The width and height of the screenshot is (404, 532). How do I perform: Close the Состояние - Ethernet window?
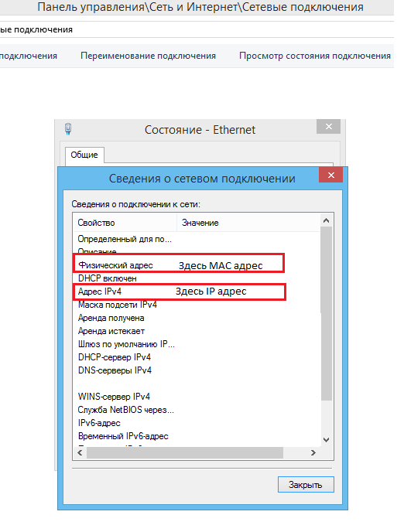[328, 127]
